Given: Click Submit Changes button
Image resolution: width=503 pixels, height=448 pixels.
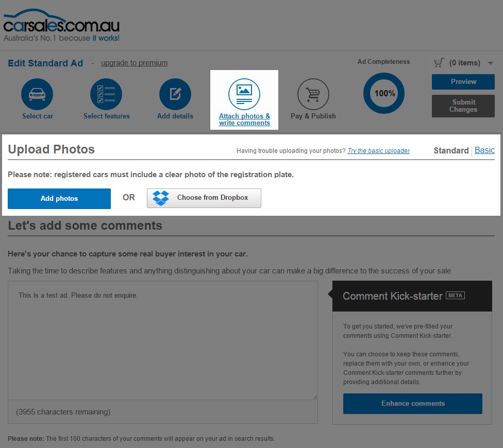Looking at the screenshot, I should (463, 106).
